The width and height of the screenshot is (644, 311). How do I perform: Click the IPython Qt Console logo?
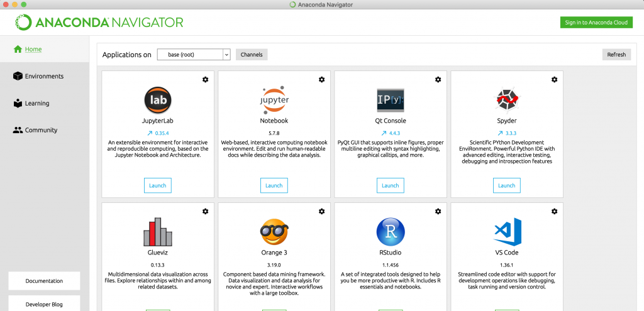tap(391, 100)
